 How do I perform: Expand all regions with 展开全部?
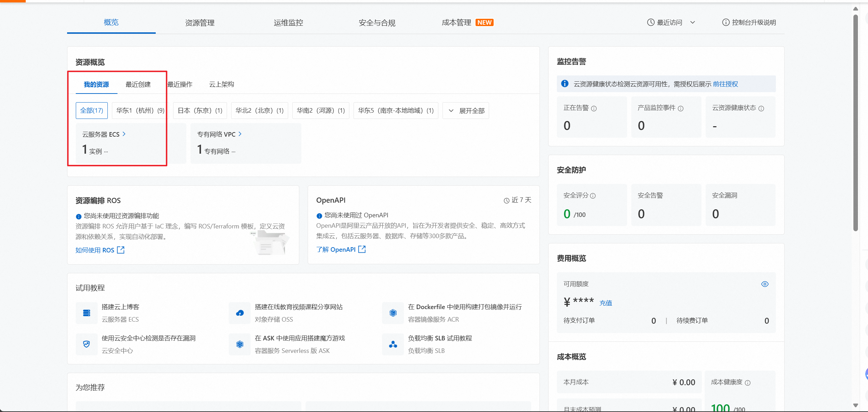point(466,111)
